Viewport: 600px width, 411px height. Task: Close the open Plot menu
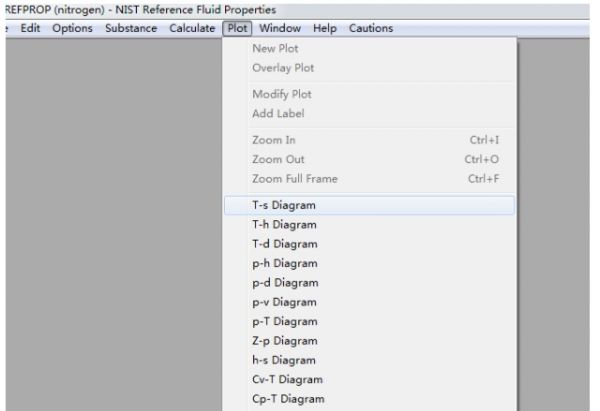coord(237,28)
